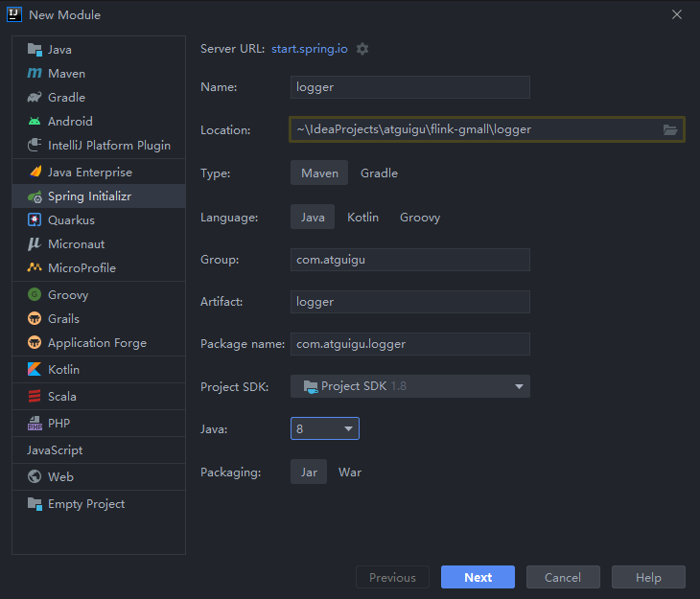Click the Quarkus icon
Image resolution: width=700 pixels, height=599 pixels.
click(x=35, y=220)
